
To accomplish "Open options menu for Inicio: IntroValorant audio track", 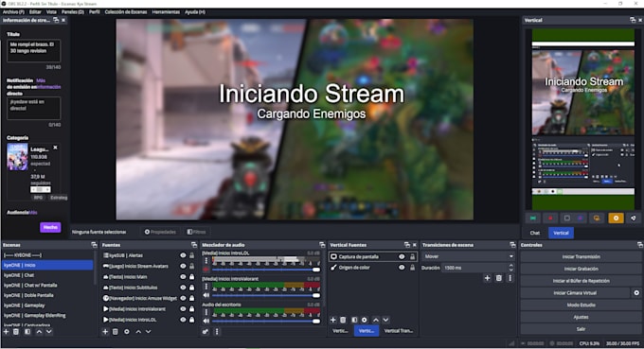I will click(x=206, y=287).
